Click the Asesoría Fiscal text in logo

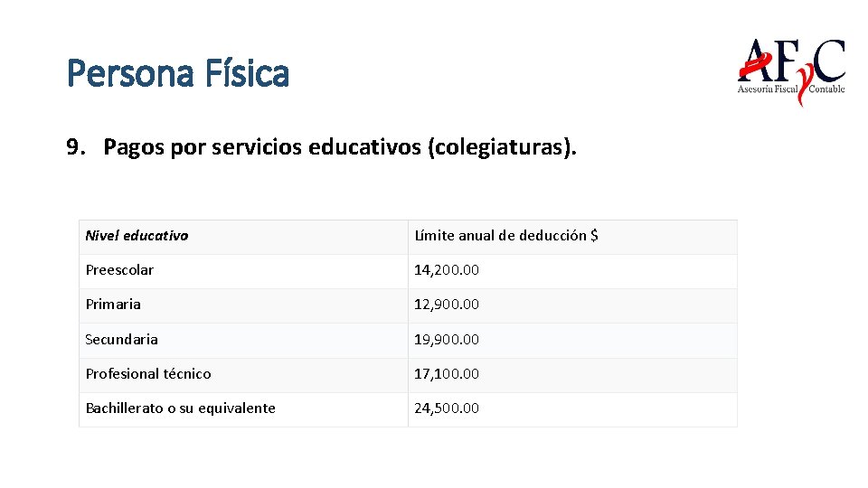pyautogui.click(x=768, y=89)
